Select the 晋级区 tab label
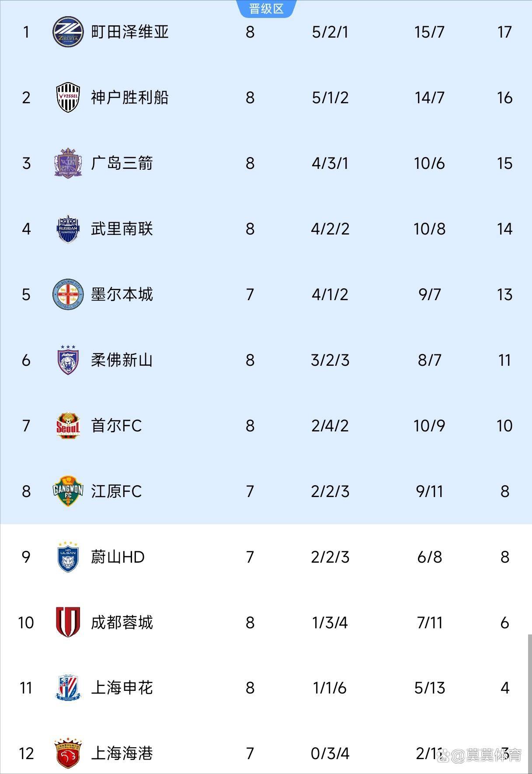 click(266, 8)
